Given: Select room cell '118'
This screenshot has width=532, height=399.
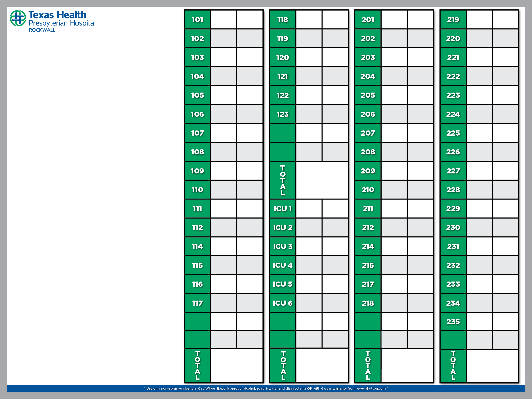Looking at the screenshot, I should pyautogui.click(x=283, y=19).
